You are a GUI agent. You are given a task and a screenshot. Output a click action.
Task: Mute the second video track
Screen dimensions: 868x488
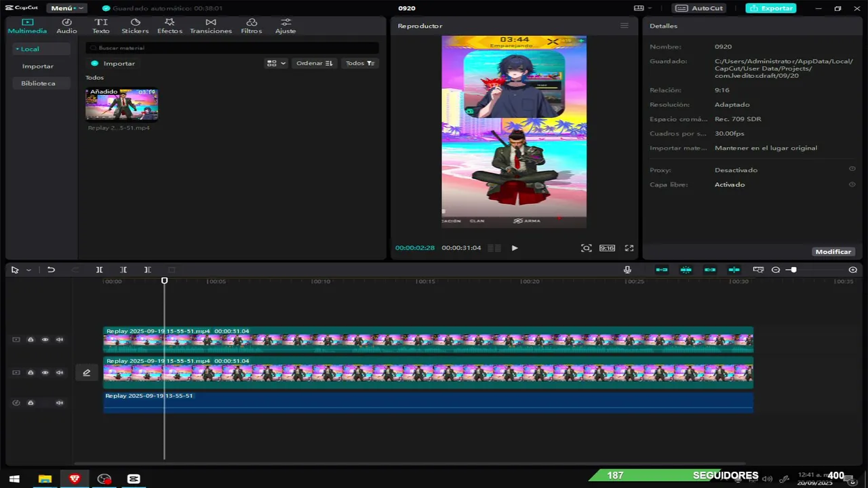[x=60, y=373]
